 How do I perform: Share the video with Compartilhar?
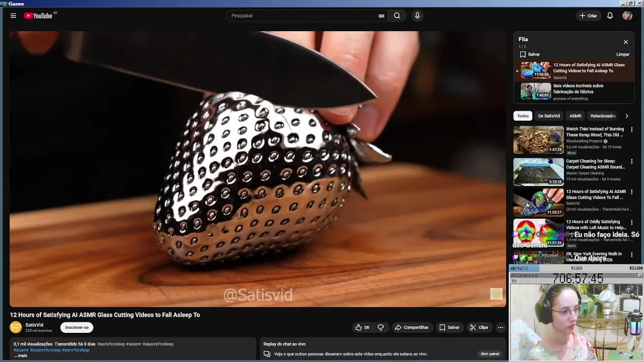[x=412, y=327]
